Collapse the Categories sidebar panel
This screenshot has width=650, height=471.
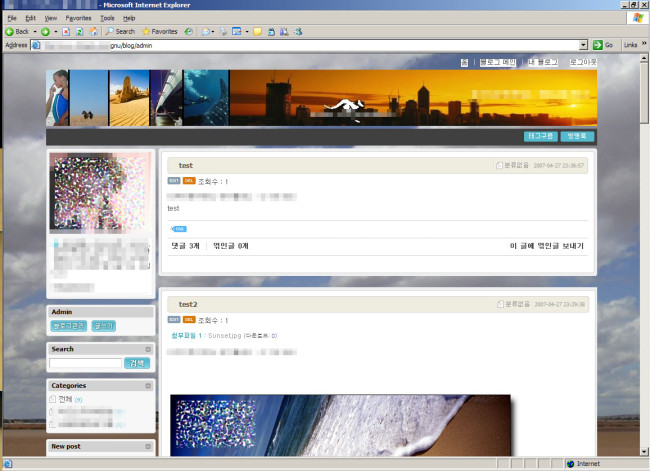(x=148, y=386)
